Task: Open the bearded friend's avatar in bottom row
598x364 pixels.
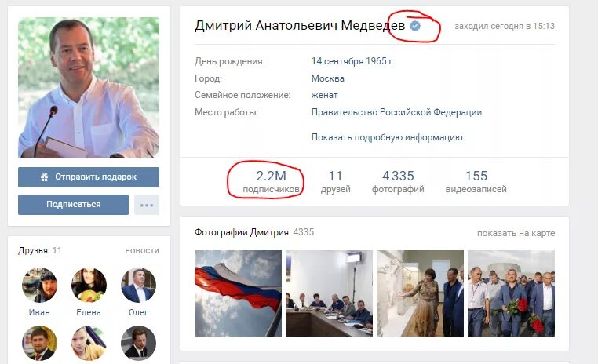Action: [x=40, y=343]
